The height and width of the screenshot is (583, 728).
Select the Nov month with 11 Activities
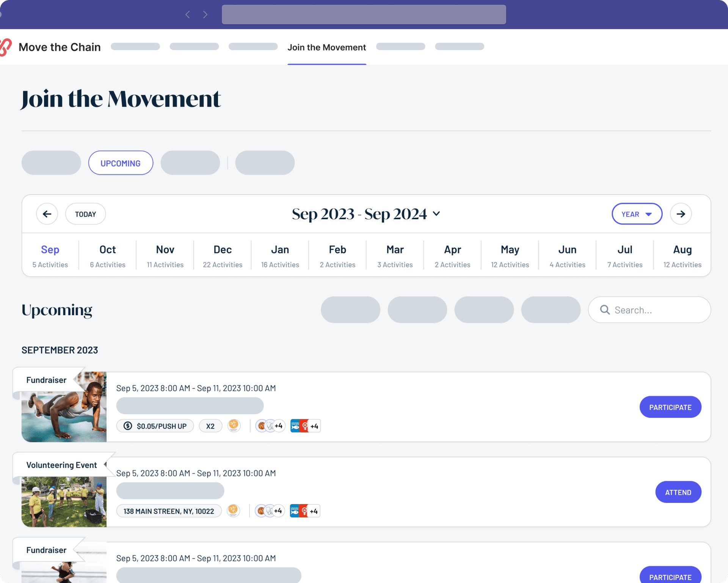pyautogui.click(x=165, y=256)
